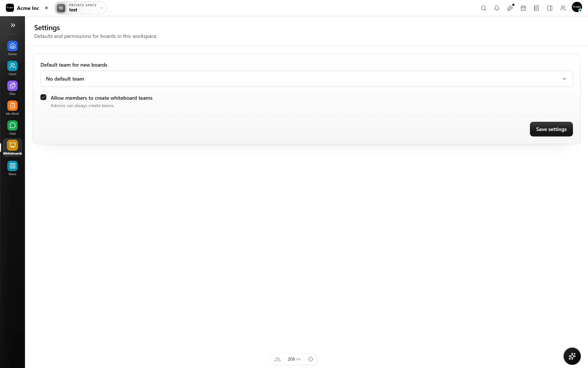Click the 208 ms timing indicator
This screenshot has height=368, width=588.
point(294,359)
